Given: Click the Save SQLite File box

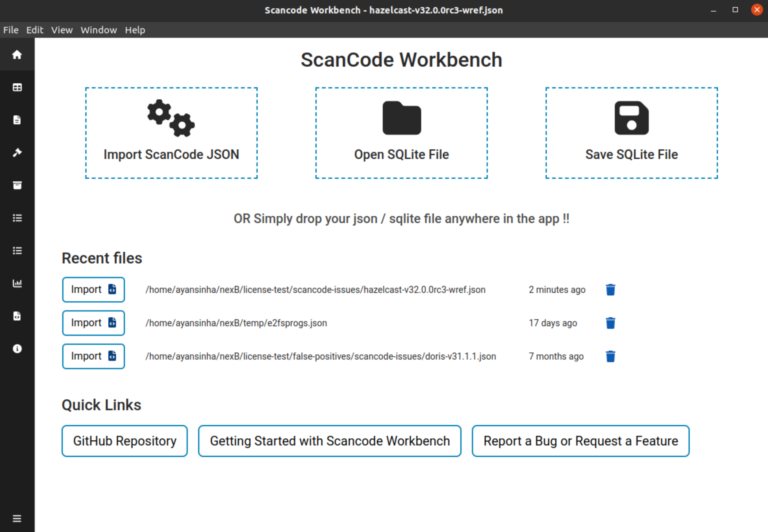Looking at the screenshot, I should tap(631, 133).
